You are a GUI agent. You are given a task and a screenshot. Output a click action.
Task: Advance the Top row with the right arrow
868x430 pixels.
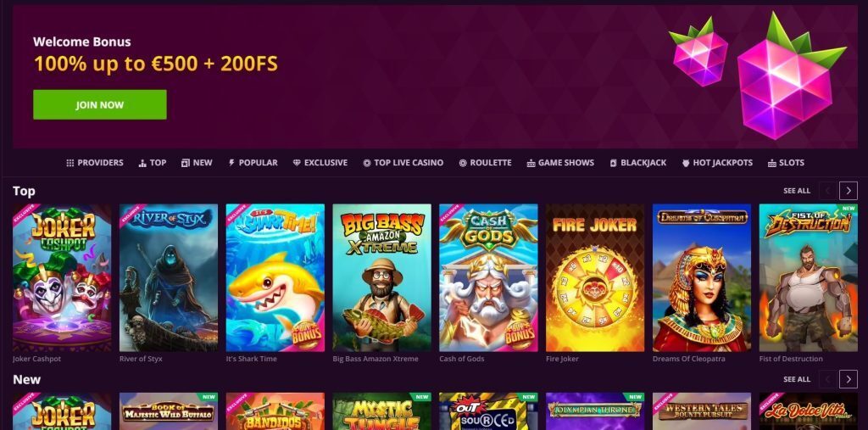[848, 191]
